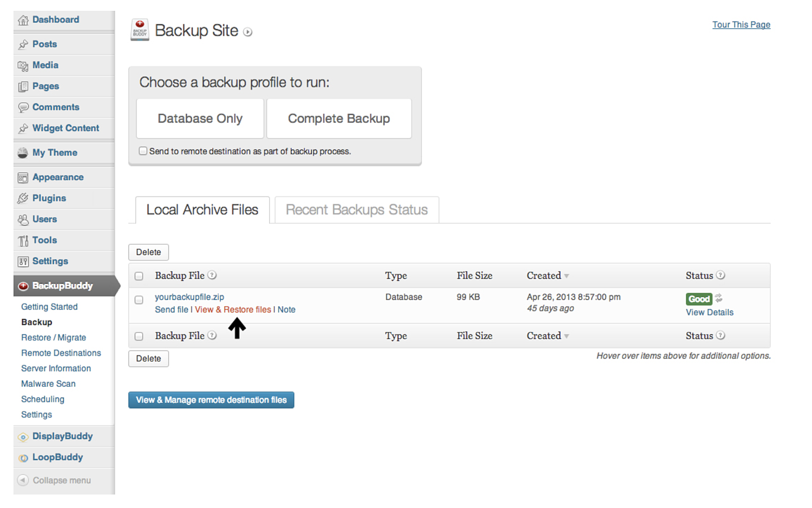This screenshot has height=508, width=812.
Task: Check the yourbackupfile.zip row checkbox
Action: (139, 300)
